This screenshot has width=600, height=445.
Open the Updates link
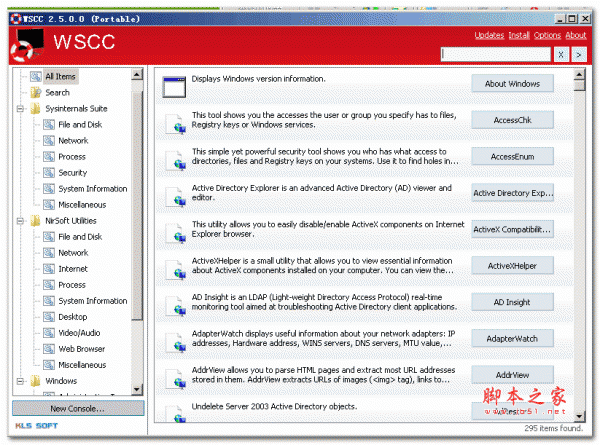pos(489,35)
